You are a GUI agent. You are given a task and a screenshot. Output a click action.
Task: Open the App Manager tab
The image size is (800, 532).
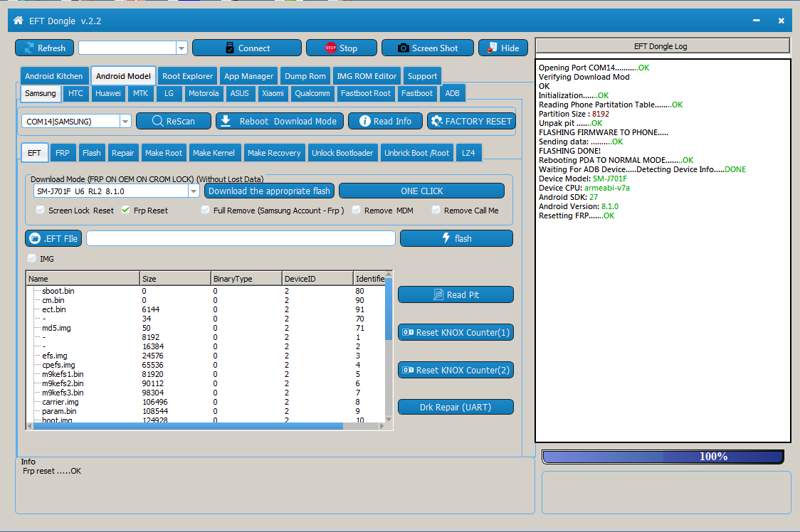(x=249, y=76)
